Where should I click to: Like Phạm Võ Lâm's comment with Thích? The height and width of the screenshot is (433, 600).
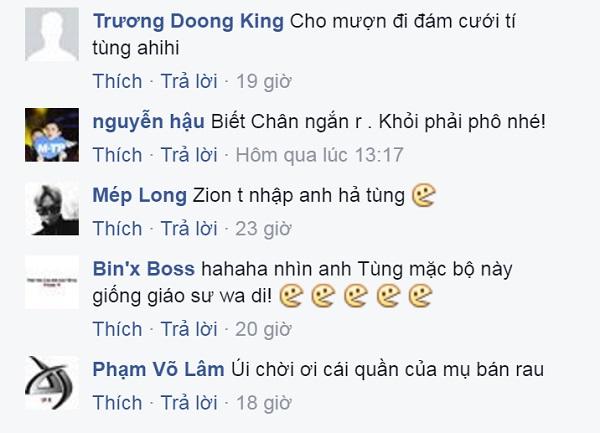(117, 403)
